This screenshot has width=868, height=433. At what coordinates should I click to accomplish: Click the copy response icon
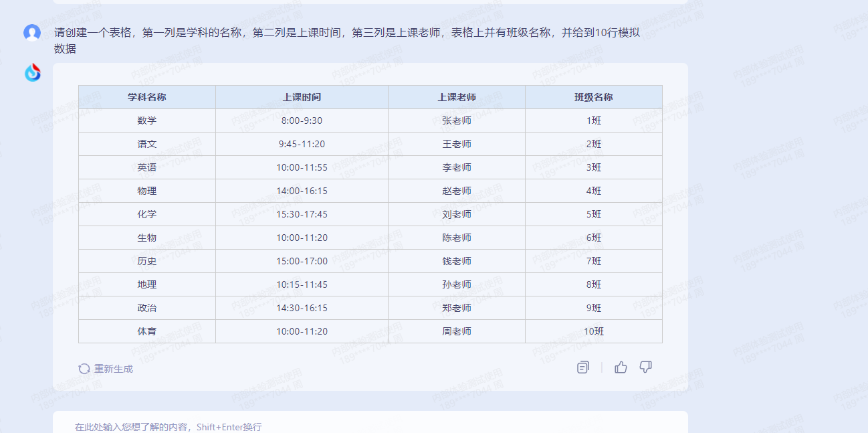(583, 367)
